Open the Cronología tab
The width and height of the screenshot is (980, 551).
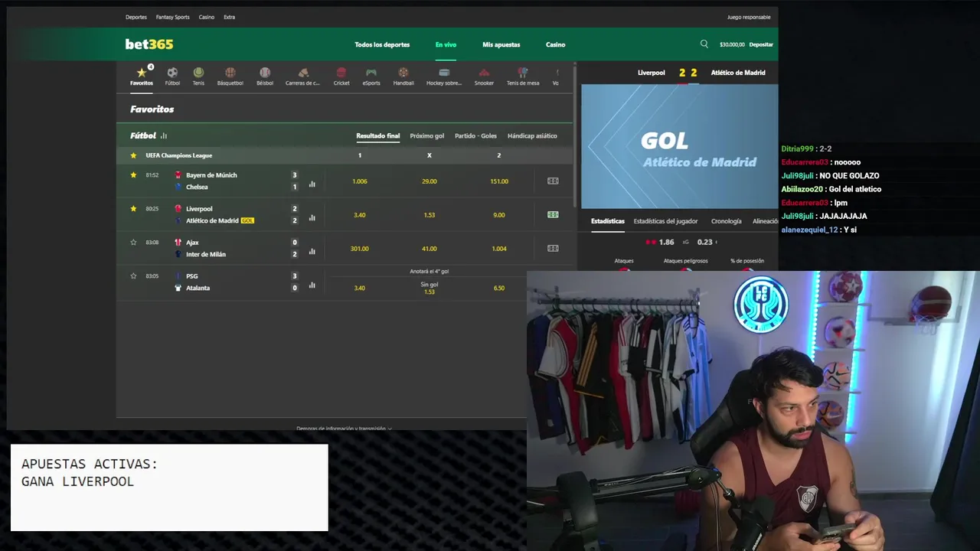(726, 221)
